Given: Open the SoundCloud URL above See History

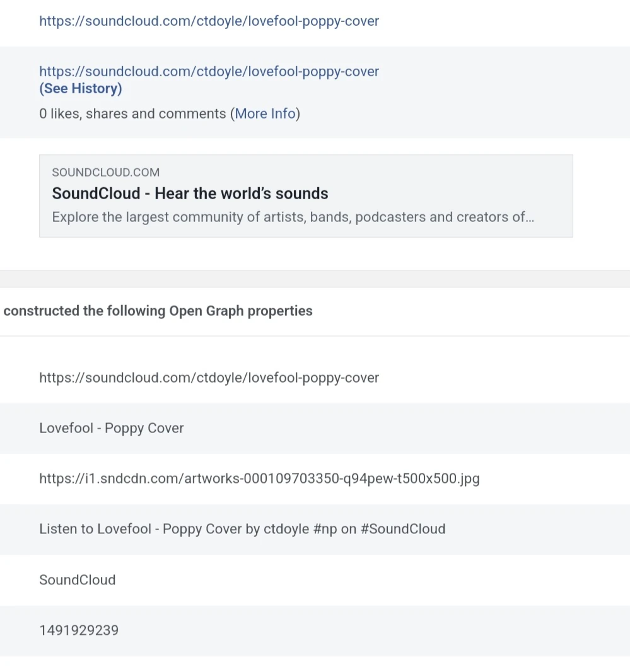Looking at the screenshot, I should [209, 71].
